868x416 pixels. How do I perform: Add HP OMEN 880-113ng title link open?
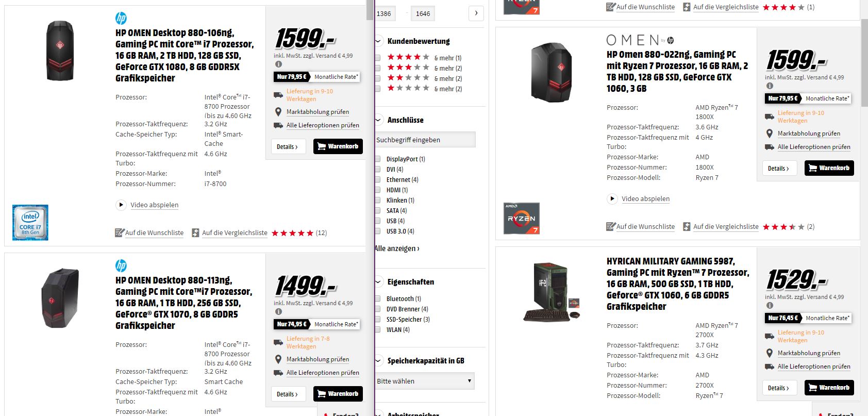tap(184, 303)
